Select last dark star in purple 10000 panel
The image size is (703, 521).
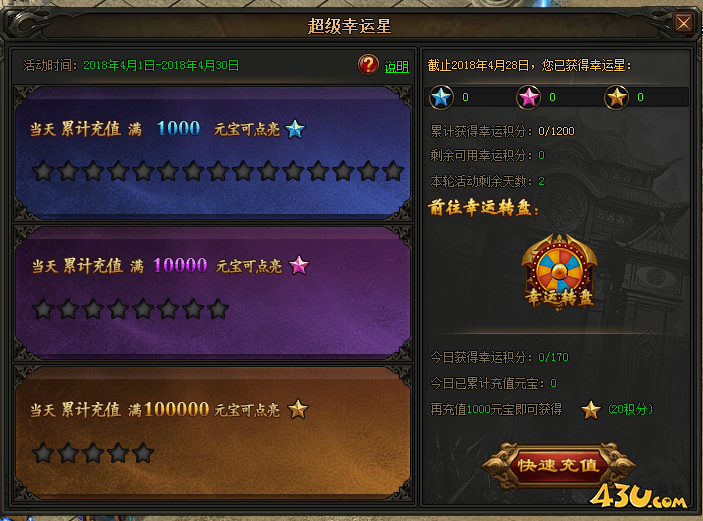click(218, 309)
